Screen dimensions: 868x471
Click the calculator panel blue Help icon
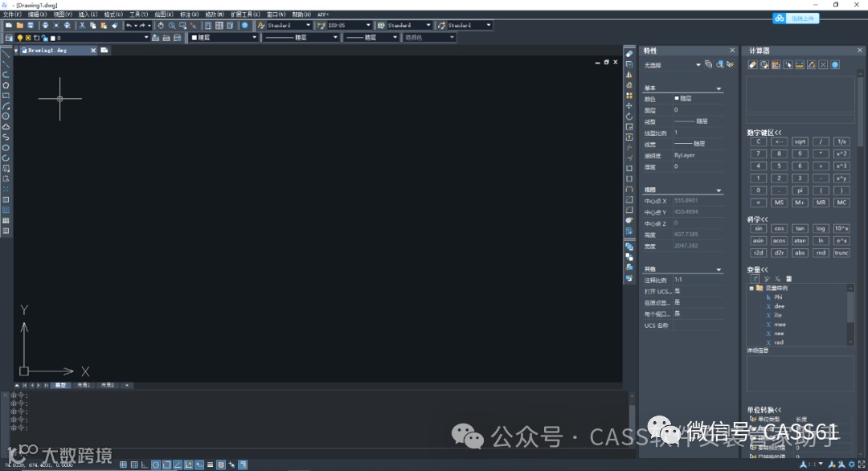pyautogui.click(x=835, y=65)
